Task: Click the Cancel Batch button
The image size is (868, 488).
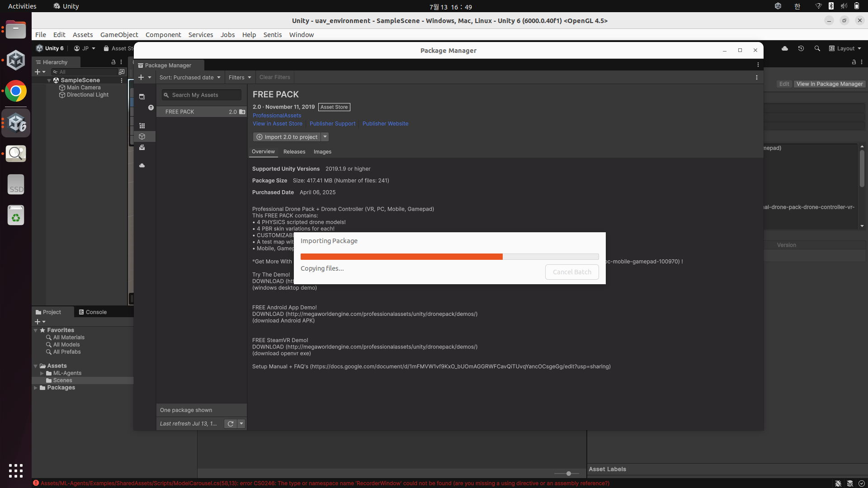Action: pos(572,272)
